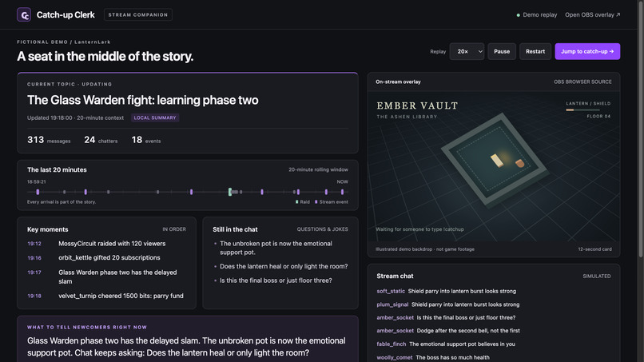Click amber_socket's "final boss or just floor three" chat message
This screenshot has width=644, height=362.
point(466,317)
